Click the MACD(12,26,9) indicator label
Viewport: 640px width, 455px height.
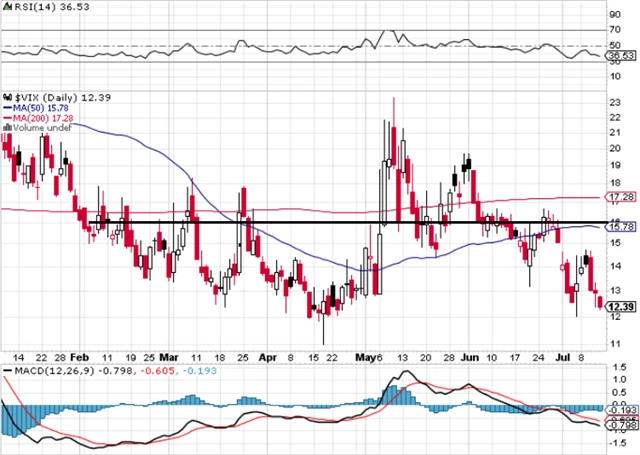(x=40, y=372)
